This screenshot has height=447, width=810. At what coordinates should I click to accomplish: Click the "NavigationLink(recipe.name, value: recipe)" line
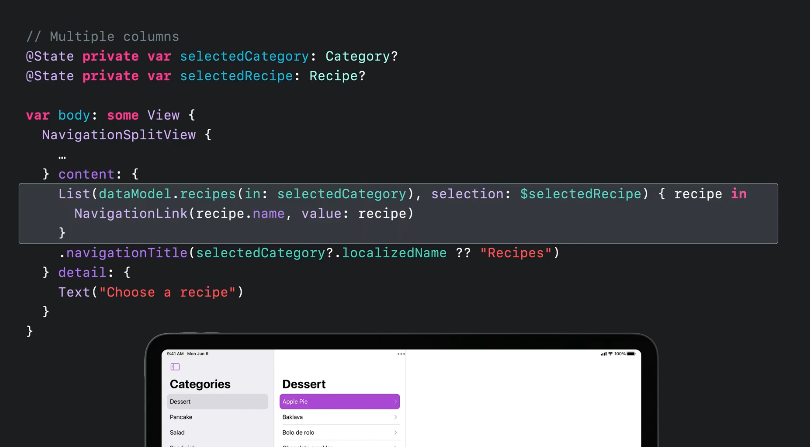pyautogui.click(x=244, y=213)
